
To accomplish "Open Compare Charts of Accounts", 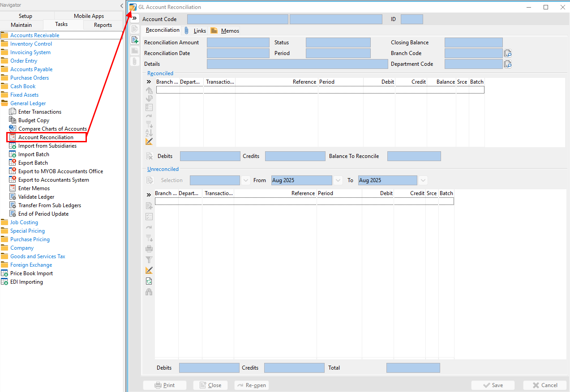I will point(48,129).
